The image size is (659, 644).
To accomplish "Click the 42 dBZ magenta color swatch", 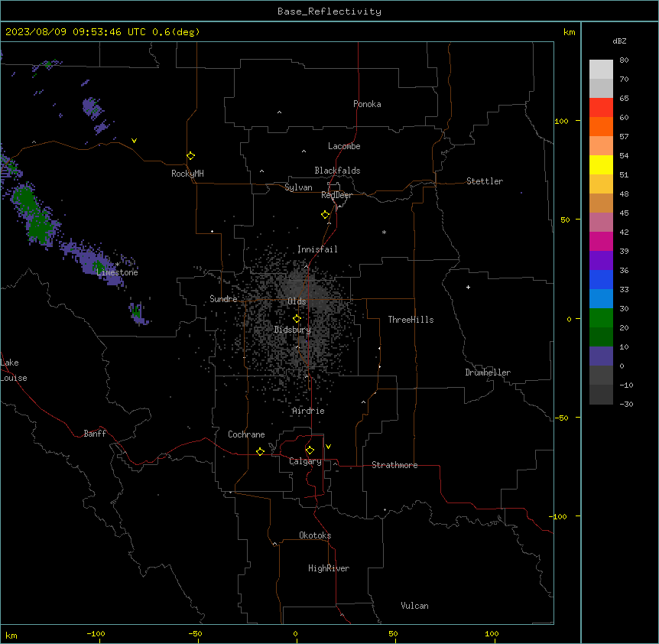I will 601,241.
